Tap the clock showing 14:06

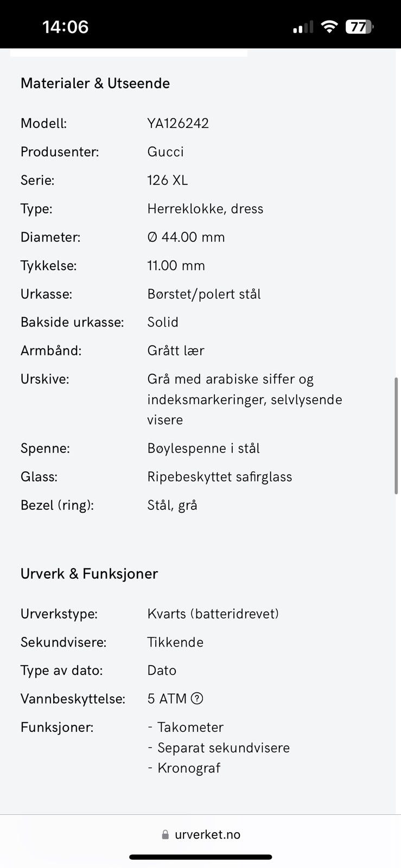pyautogui.click(x=65, y=27)
